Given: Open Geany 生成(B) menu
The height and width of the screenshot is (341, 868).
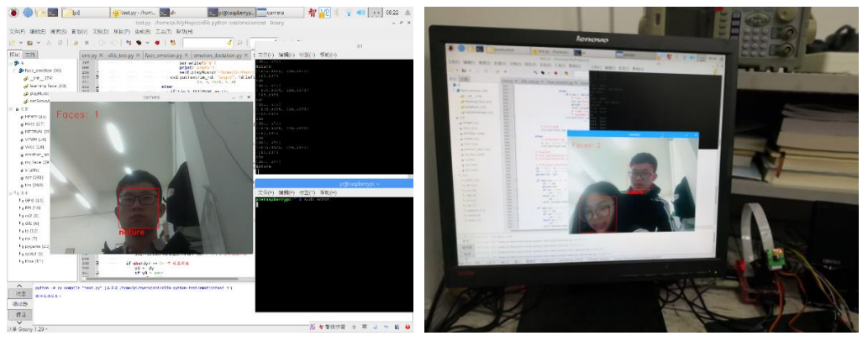Looking at the screenshot, I should point(141,32).
